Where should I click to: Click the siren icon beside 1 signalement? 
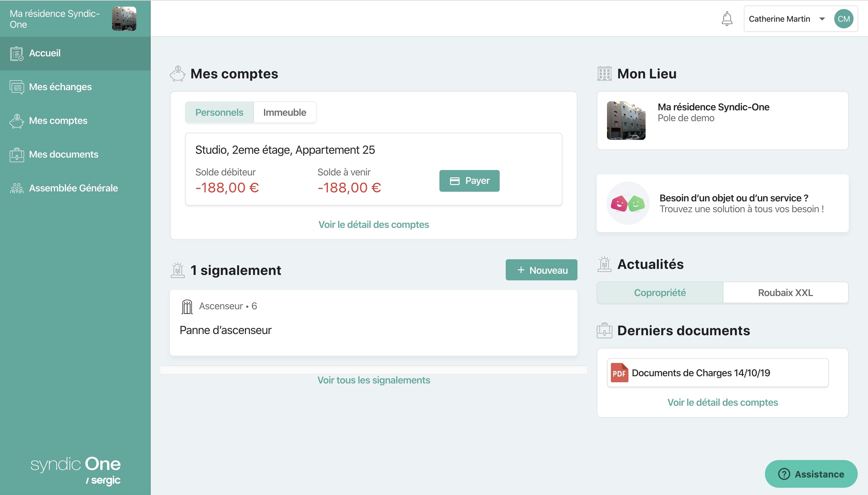[178, 270]
